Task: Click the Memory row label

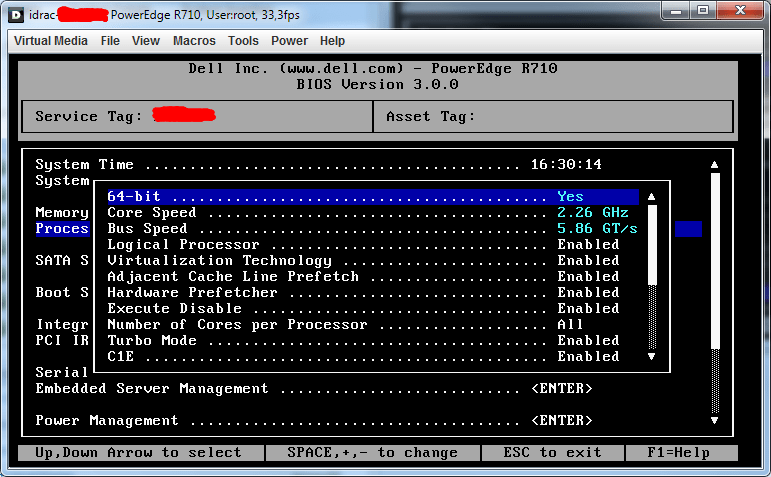Action: [x=62, y=212]
